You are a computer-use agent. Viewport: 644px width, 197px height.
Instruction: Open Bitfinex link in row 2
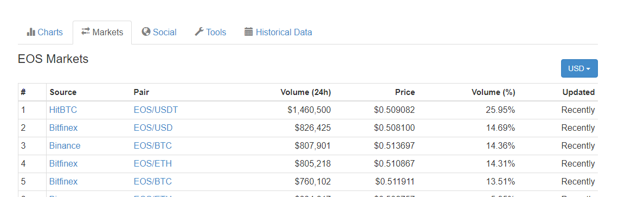[63, 128]
